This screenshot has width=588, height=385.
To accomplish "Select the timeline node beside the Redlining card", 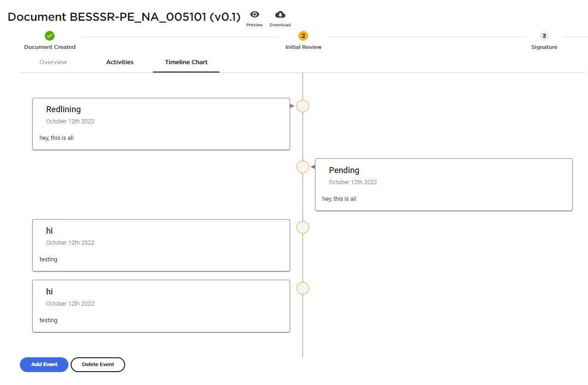I will pyautogui.click(x=303, y=106).
